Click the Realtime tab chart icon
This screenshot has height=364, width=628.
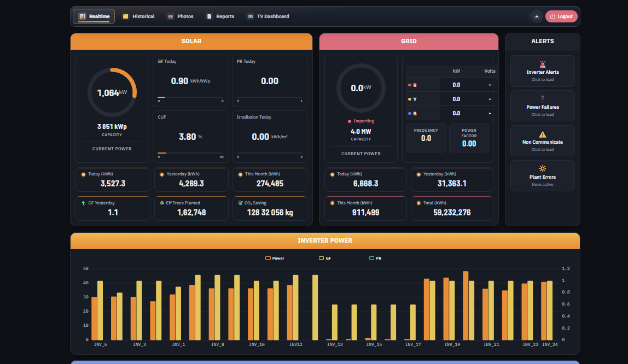click(x=82, y=16)
